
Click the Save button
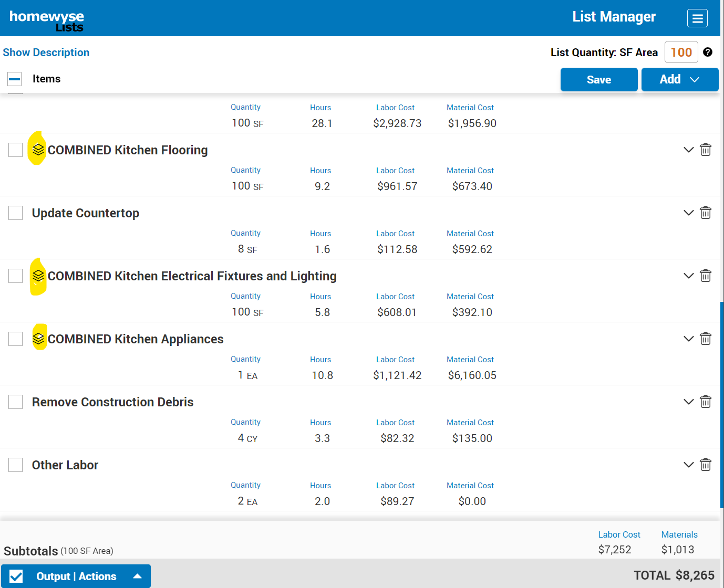(x=598, y=80)
